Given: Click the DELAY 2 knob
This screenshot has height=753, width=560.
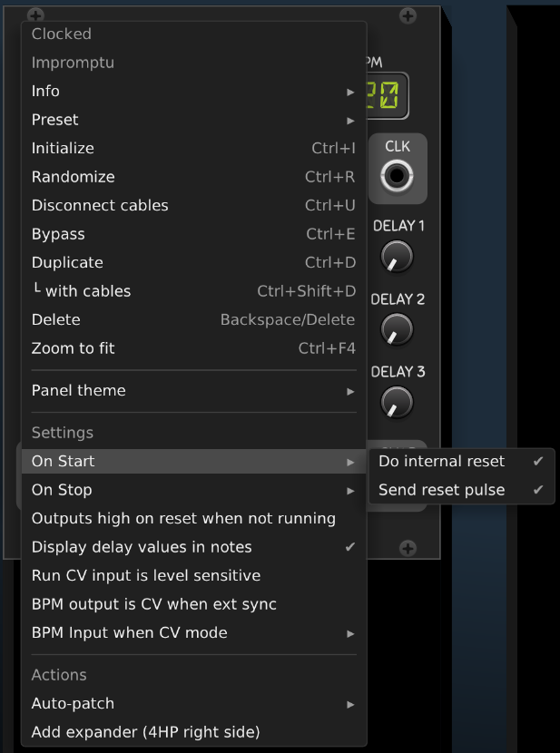Looking at the screenshot, I should point(397,329).
